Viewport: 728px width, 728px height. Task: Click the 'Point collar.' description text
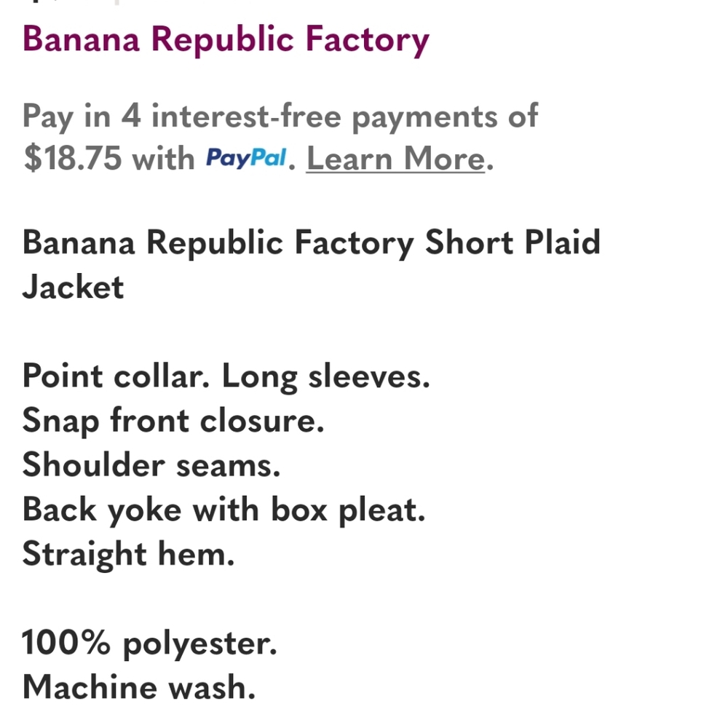point(116,376)
